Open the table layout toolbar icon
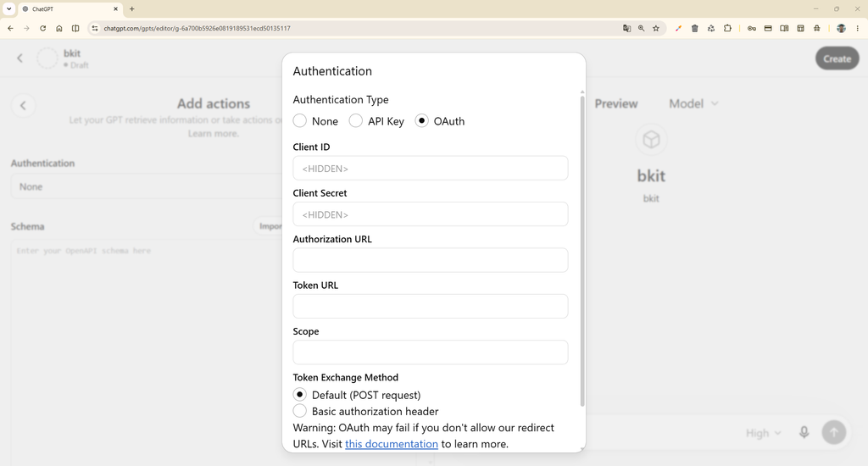The image size is (868, 466). (x=800, y=28)
